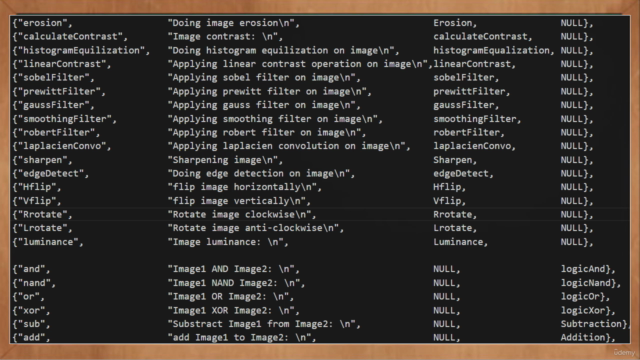
Task: Click the unquoted Rrotate function identifier
Action: [452, 214]
